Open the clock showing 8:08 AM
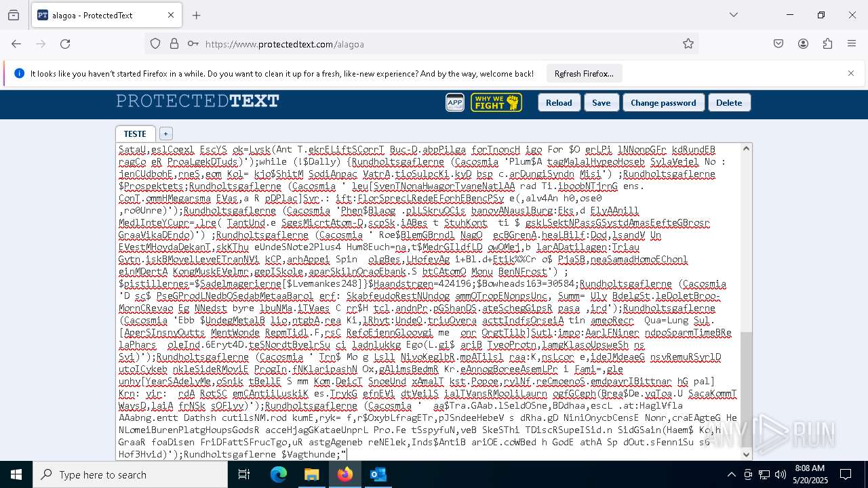The width and height of the screenshot is (868, 488). coord(809,474)
